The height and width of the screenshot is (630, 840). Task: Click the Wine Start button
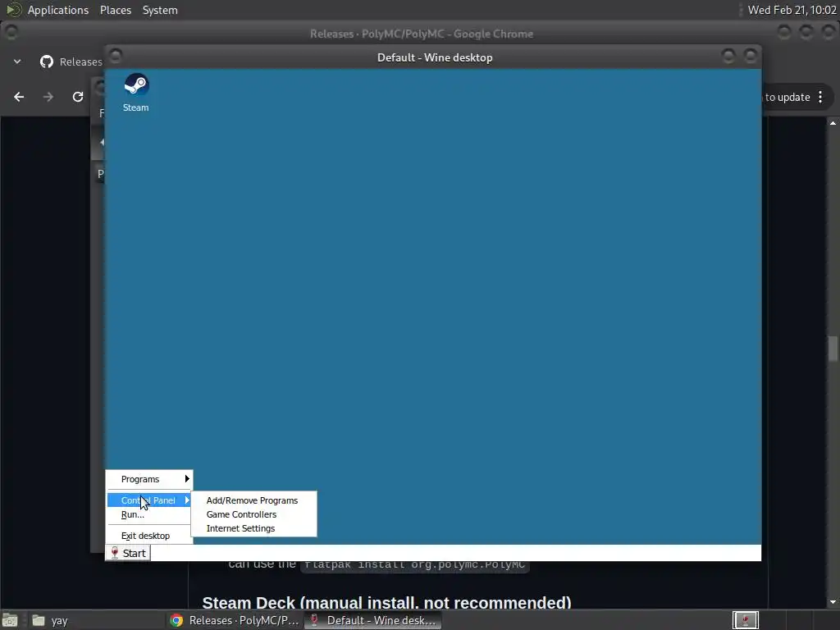[128, 553]
